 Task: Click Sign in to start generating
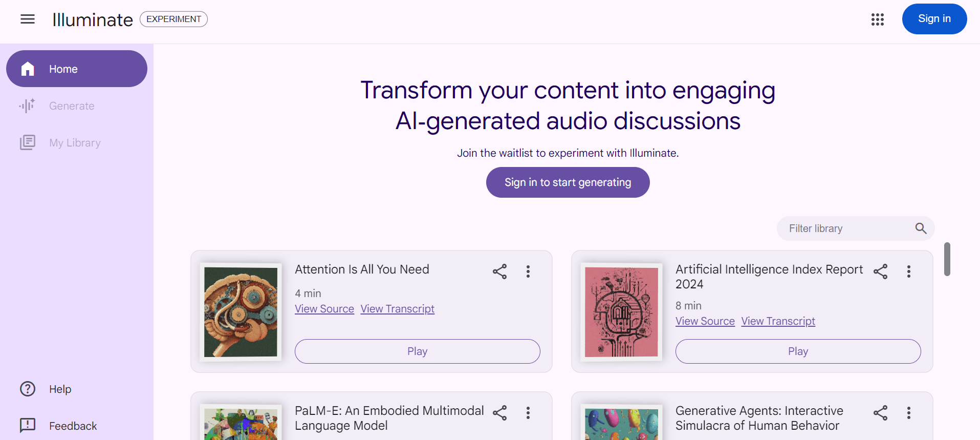point(568,182)
